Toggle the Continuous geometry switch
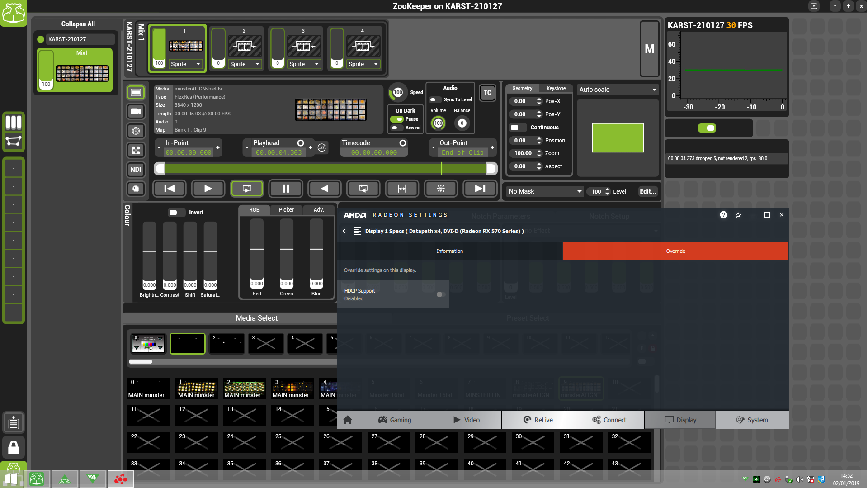This screenshot has height=488, width=868. (518, 128)
